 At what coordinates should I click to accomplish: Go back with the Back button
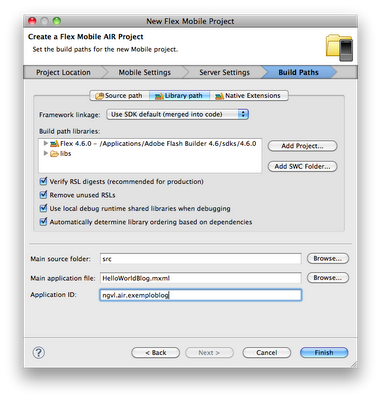[x=156, y=353]
